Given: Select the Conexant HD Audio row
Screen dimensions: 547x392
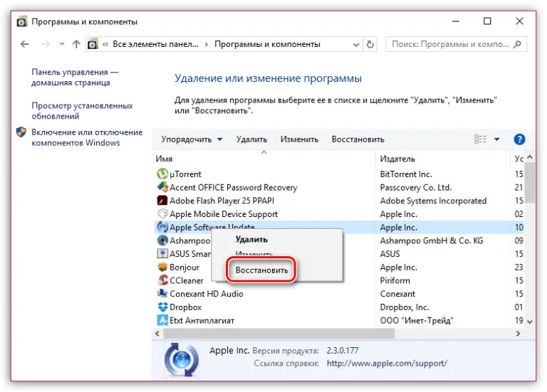Looking at the screenshot, I should tap(338, 293).
